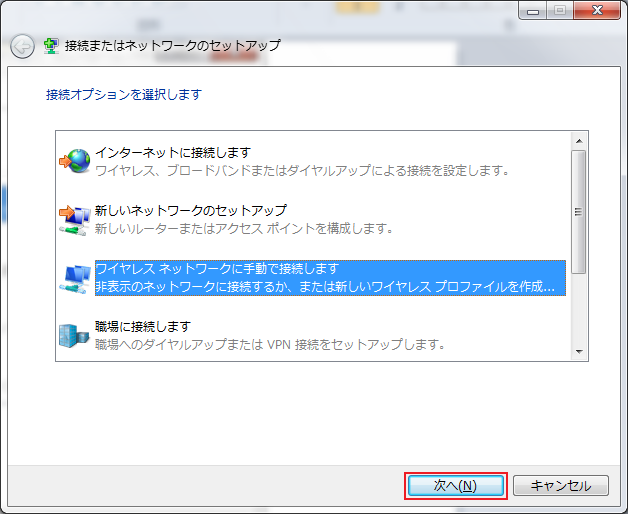629x514 pixels.
Task: Click the manual wireless connection icon
Action: 74,277
